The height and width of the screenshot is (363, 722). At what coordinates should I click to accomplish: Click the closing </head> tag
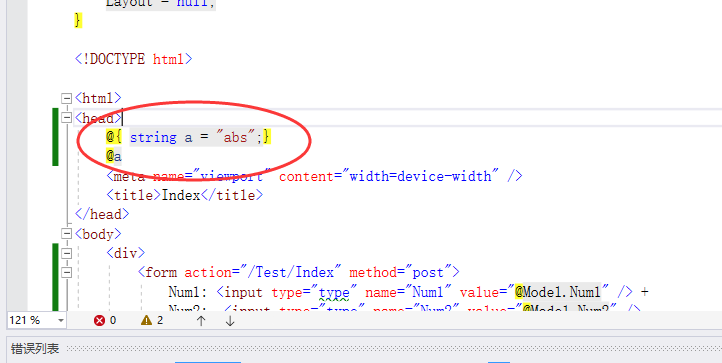click(x=102, y=214)
